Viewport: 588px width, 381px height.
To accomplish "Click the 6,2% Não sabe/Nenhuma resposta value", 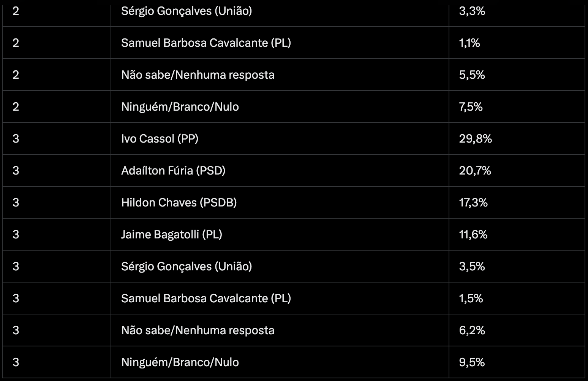I will tap(472, 330).
